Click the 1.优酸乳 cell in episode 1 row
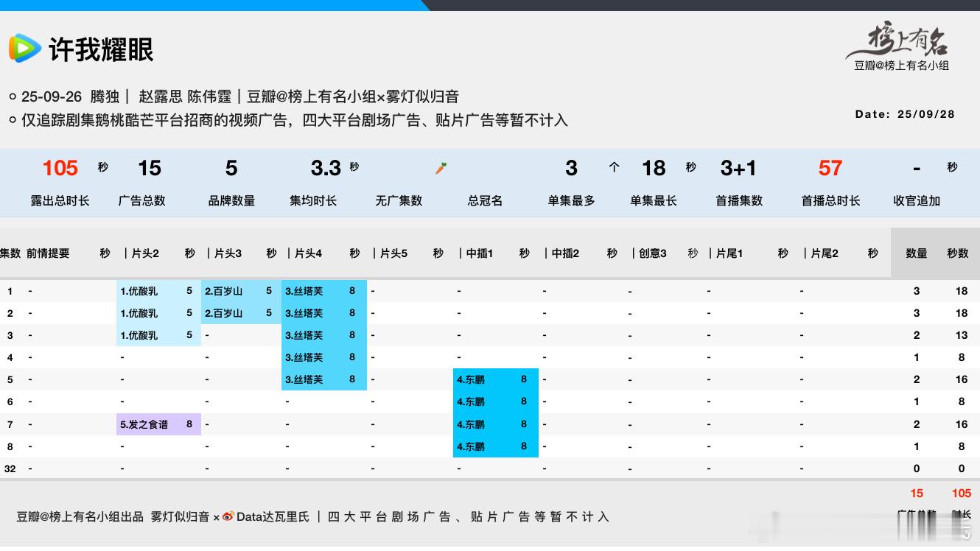Viewport: 980px width, 551px height. click(x=158, y=291)
